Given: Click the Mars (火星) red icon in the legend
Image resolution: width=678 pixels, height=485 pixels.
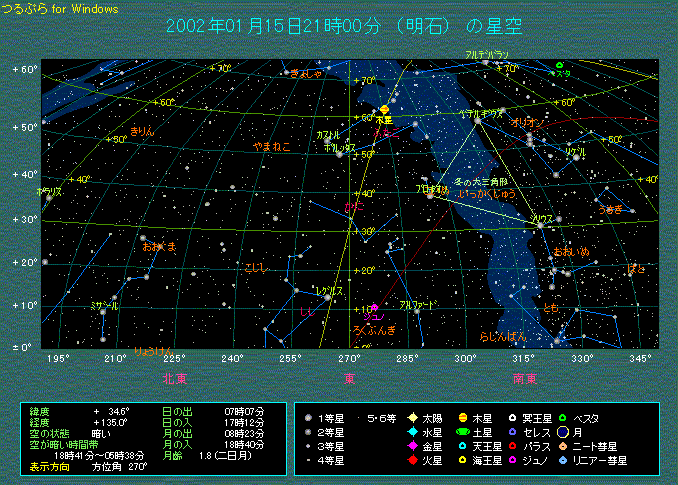Looking at the screenshot, I should tap(412, 461).
